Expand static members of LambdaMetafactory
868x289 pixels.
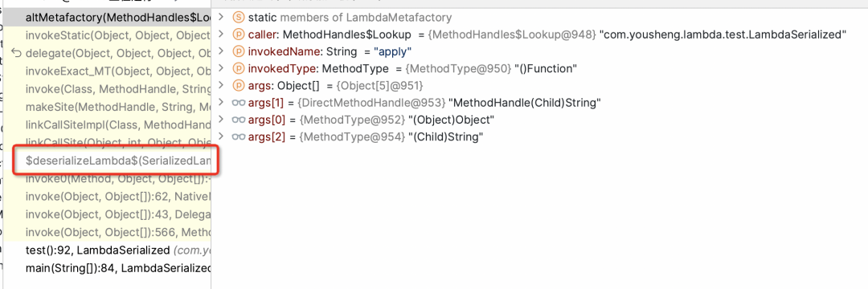(222, 18)
